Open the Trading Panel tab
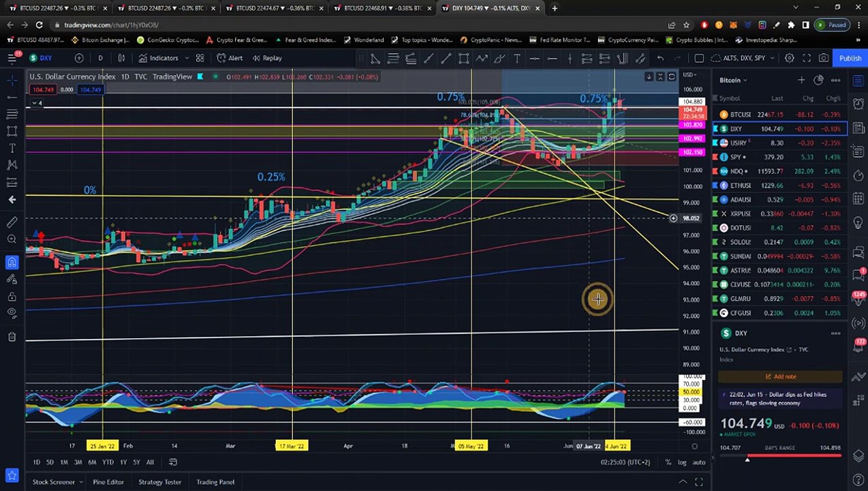Screen dimensions: 868x491 click(x=215, y=482)
